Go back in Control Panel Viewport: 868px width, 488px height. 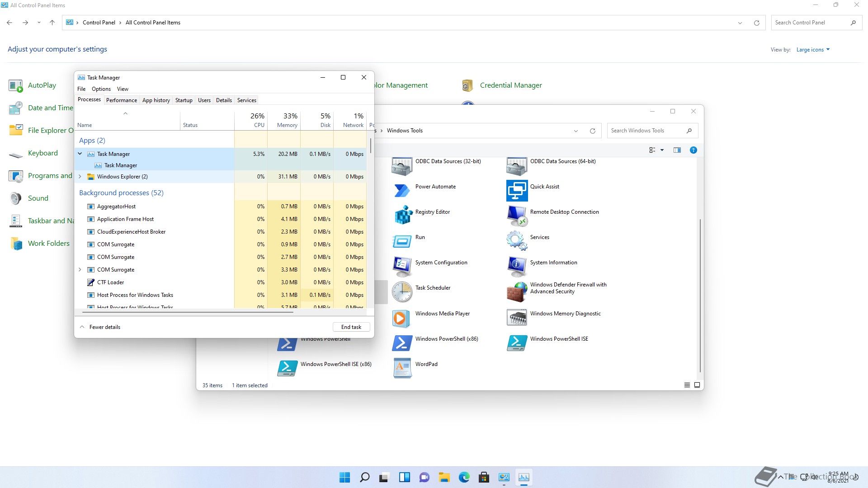(x=9, y=23)
